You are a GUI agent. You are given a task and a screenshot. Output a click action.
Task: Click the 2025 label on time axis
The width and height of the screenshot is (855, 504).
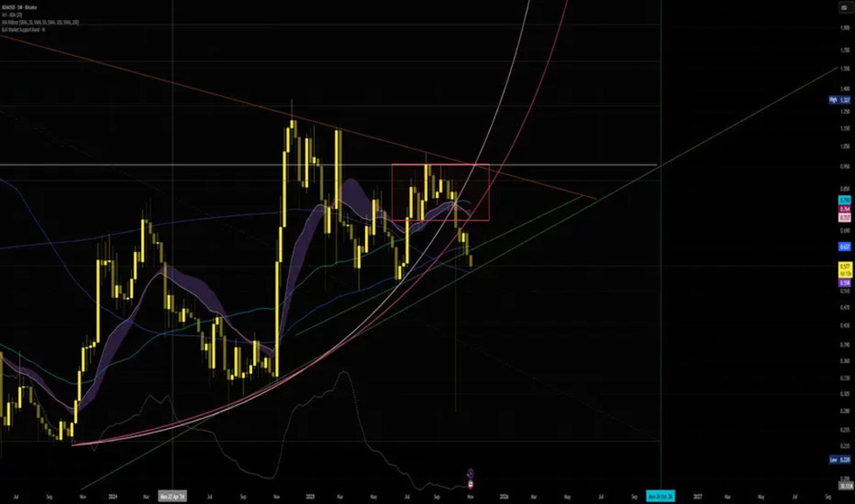[x=310, y=496]
